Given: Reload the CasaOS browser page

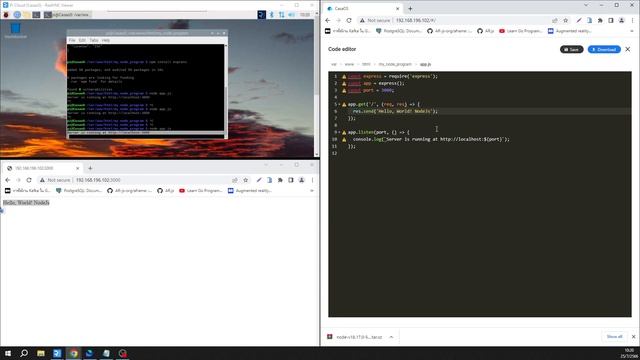Looking at the screenshot, I should [x=349, y=20].
